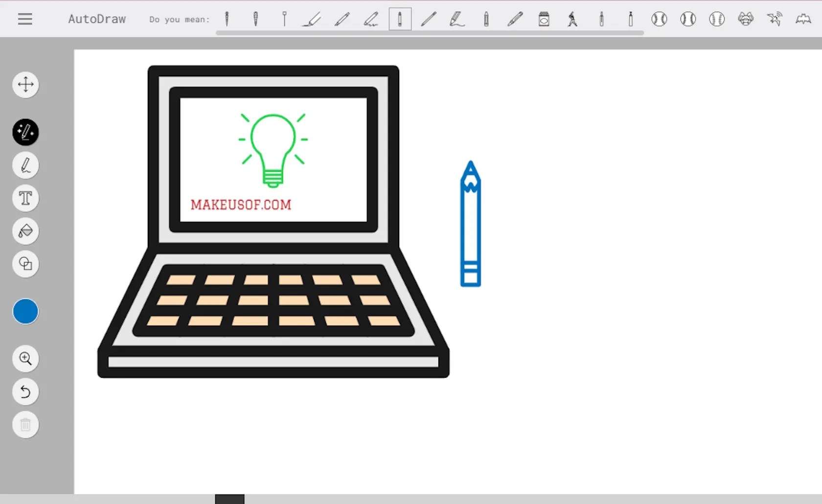Click the Undo icon
Image resolution: width=822 pixels, height=504 pixels.
coord(25,392)
